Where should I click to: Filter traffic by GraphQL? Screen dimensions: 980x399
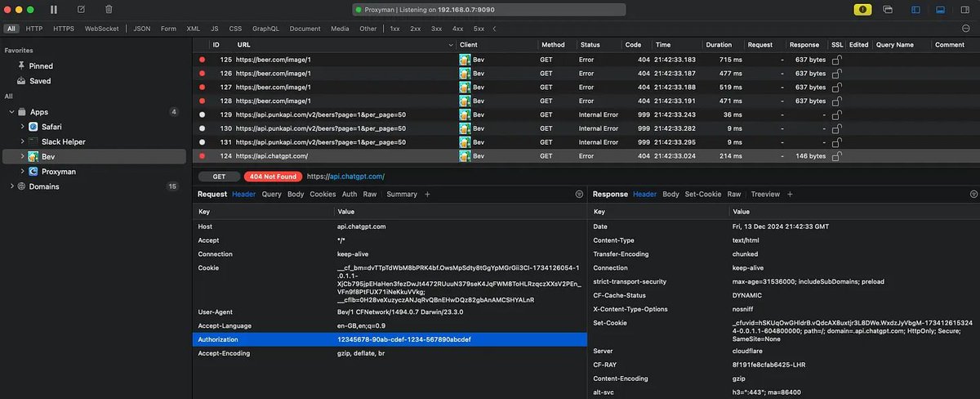(265, 28)
